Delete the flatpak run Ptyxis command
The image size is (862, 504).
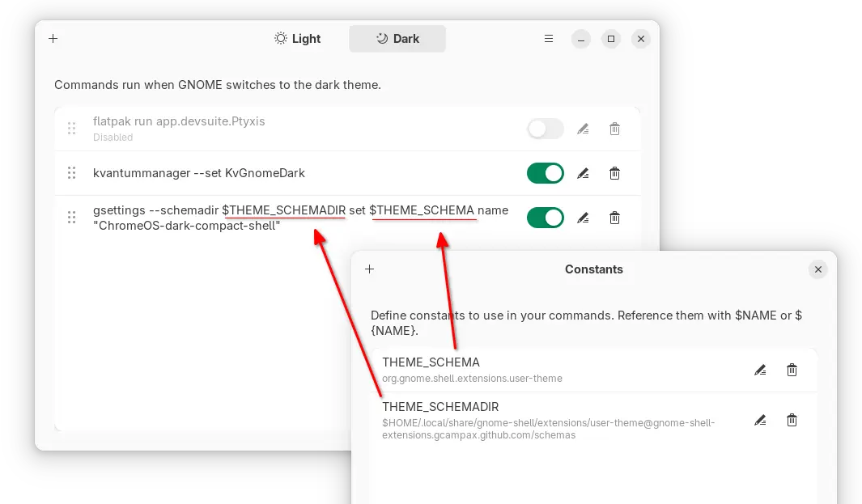(614, 129)
